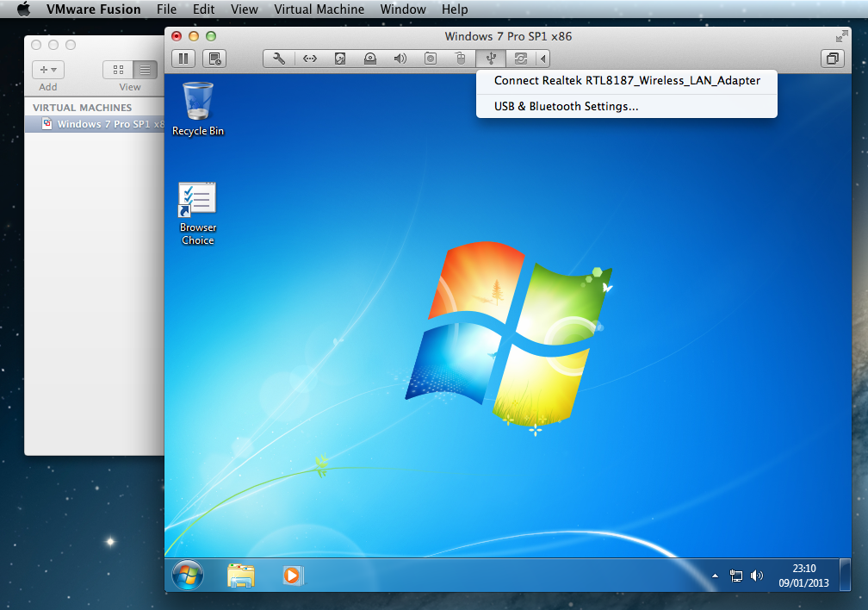Switch library to list view
868x610 pixels.
[145, 70]
